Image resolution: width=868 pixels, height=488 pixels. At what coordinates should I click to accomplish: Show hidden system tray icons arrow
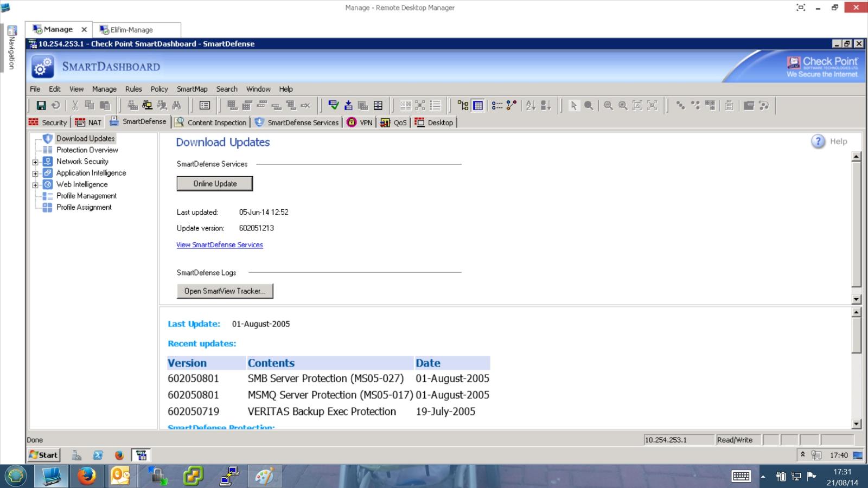point(763,477)
